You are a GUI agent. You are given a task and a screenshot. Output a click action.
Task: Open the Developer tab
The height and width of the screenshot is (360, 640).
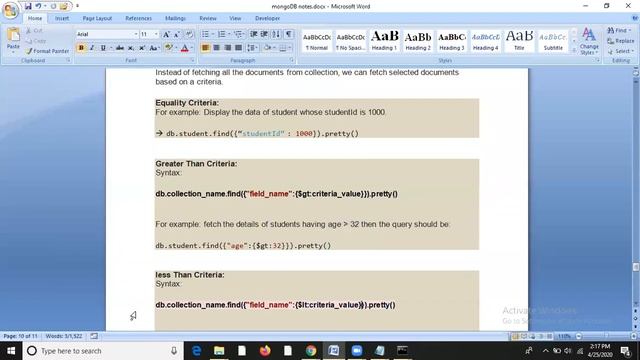(267, 18)
